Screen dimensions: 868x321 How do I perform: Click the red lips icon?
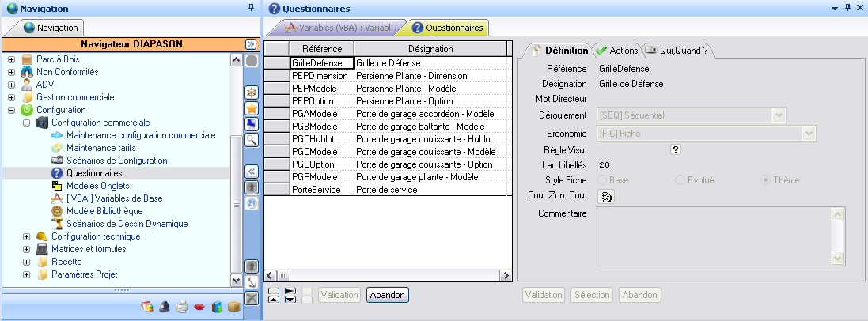199,307
